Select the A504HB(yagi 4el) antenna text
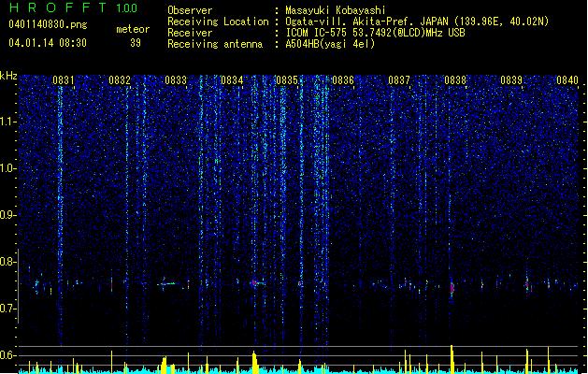 (330, 44)
